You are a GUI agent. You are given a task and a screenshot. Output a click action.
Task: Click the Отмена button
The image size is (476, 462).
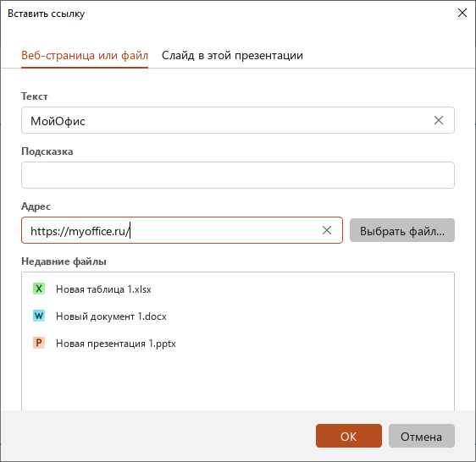(x=421, y=436)
